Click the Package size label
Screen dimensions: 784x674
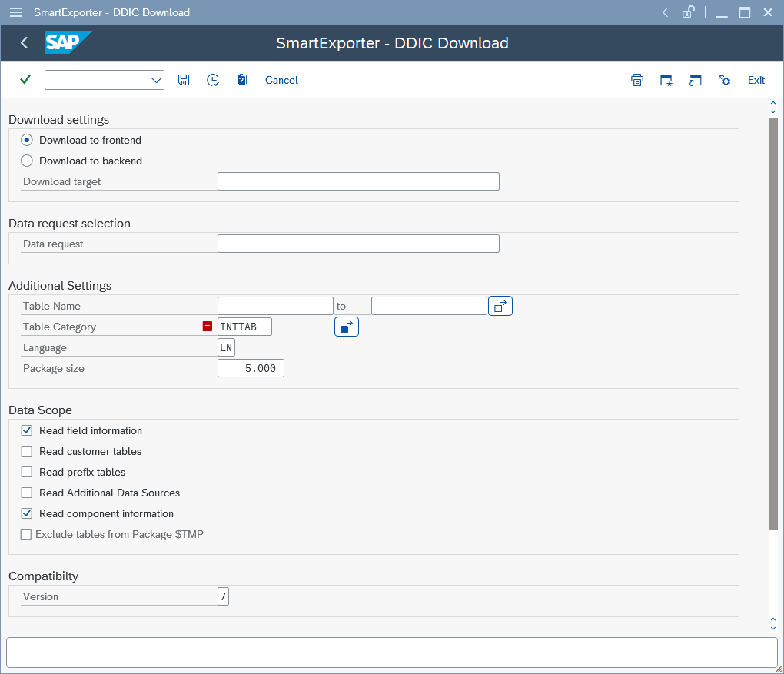[54, 368]
